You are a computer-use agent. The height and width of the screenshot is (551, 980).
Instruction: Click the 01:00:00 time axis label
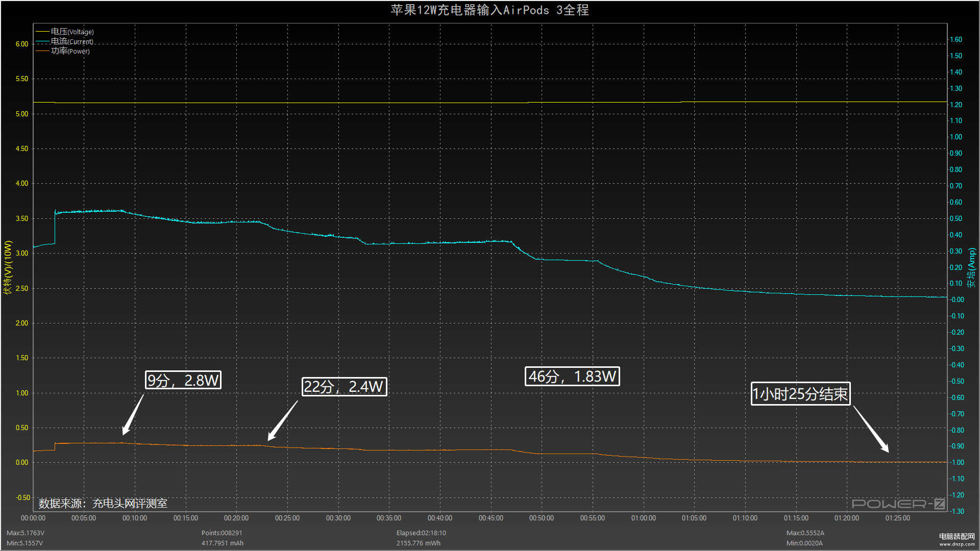tap(644, 518)
